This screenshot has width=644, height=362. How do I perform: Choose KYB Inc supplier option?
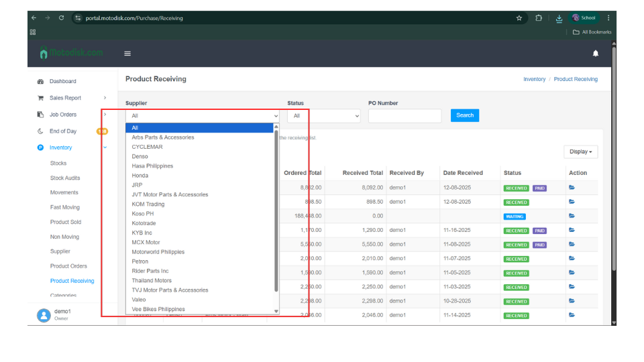pos(142,233)
